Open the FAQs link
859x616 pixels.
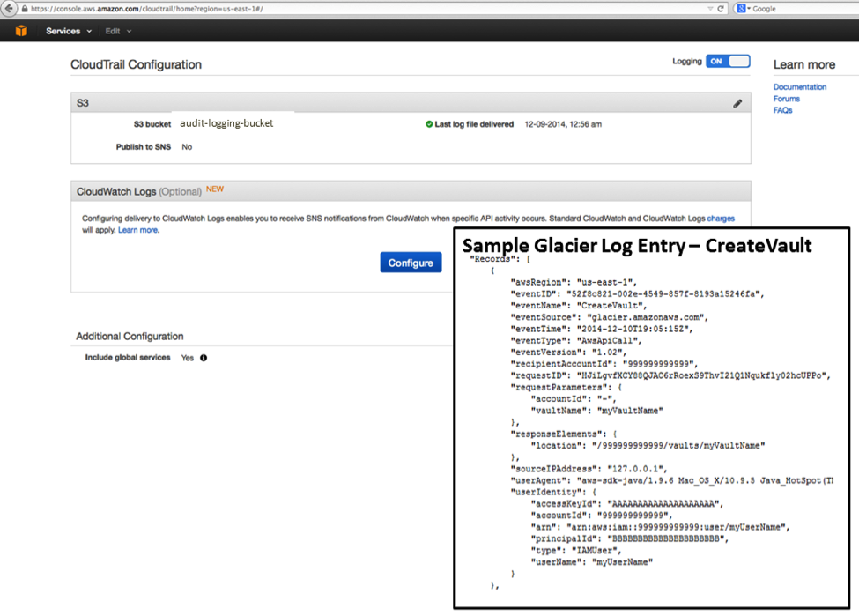point(782,110)
